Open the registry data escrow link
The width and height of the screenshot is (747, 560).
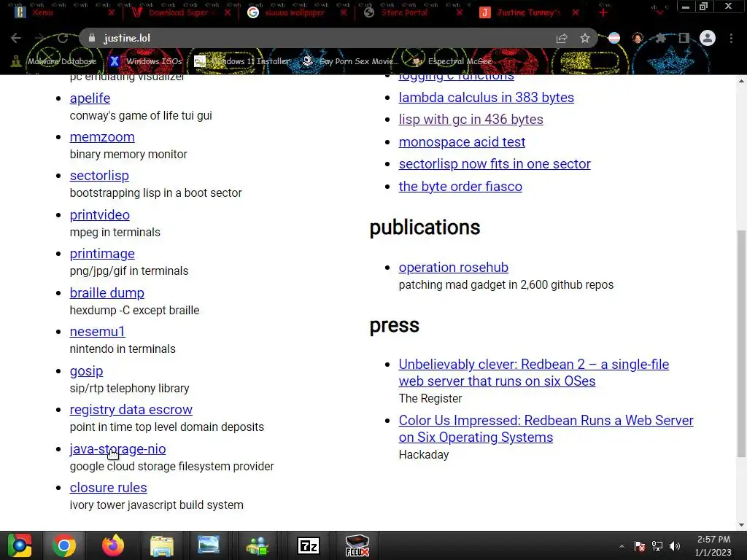click(131, 410)
